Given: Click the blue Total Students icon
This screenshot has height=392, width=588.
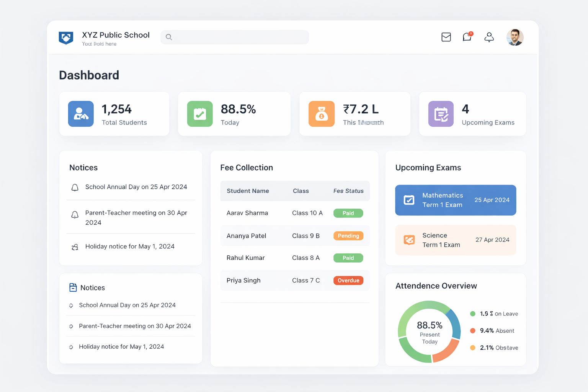Looking at the screenshot, I should click(81, 113).
